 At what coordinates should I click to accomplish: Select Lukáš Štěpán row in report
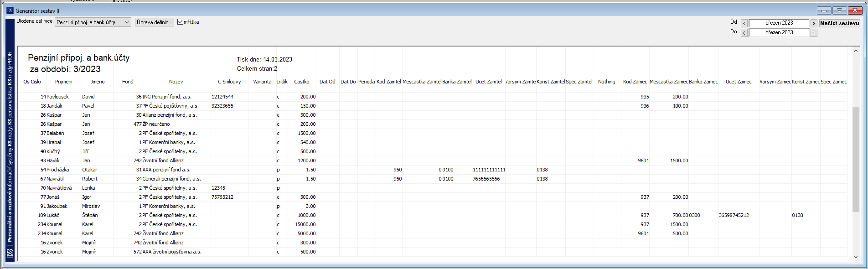432,215
